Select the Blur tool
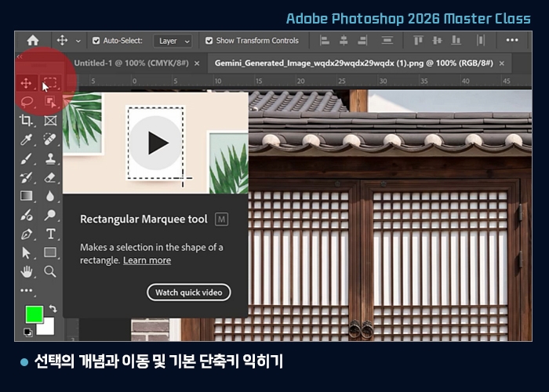Image resolution: width=549 pixels, height=392 pixels. pyautogui.click(x=50, y=196)
